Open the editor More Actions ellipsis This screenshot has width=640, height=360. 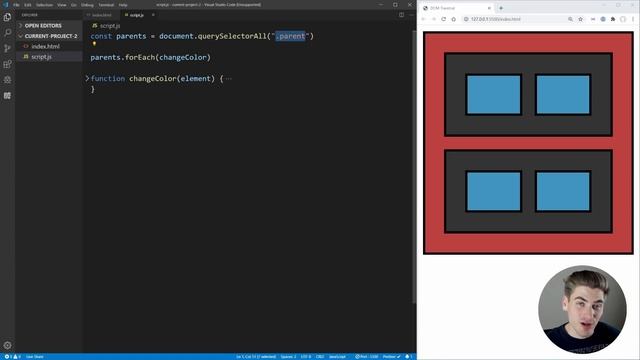pyautogui.click(x=411, y=15)
